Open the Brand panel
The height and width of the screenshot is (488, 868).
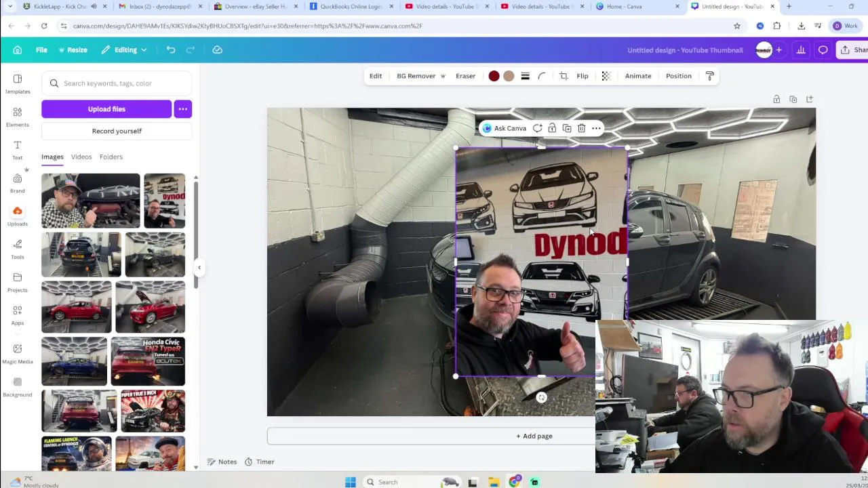[18, 183]
